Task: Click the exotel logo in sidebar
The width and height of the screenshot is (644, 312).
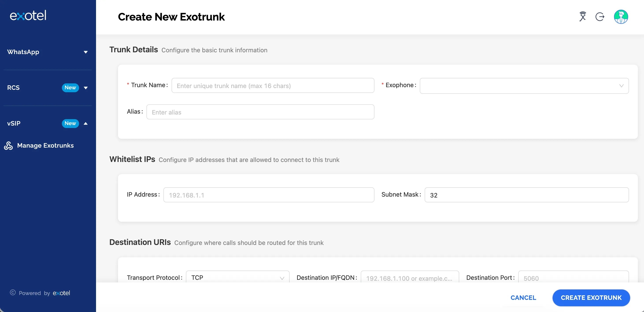Action: click(28, 15)
